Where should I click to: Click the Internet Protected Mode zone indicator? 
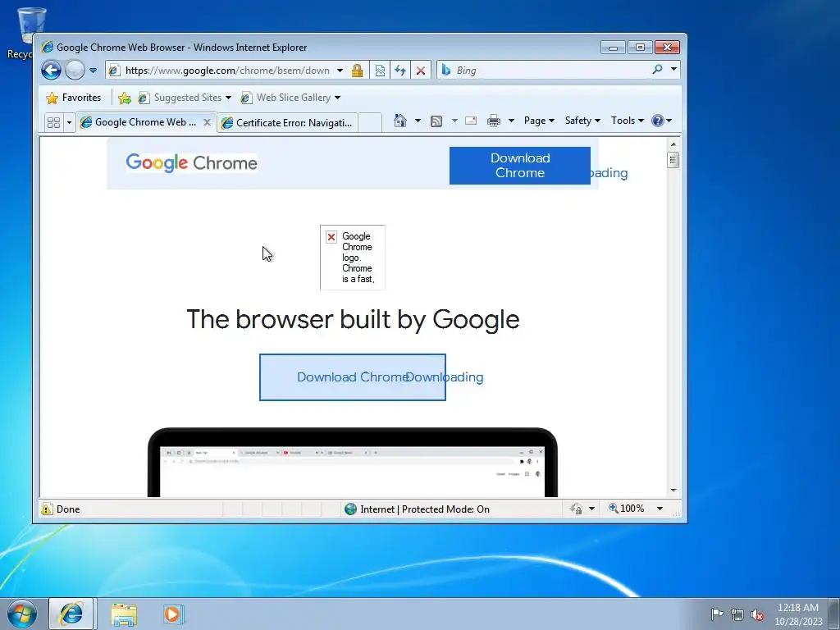click(417, 509)
